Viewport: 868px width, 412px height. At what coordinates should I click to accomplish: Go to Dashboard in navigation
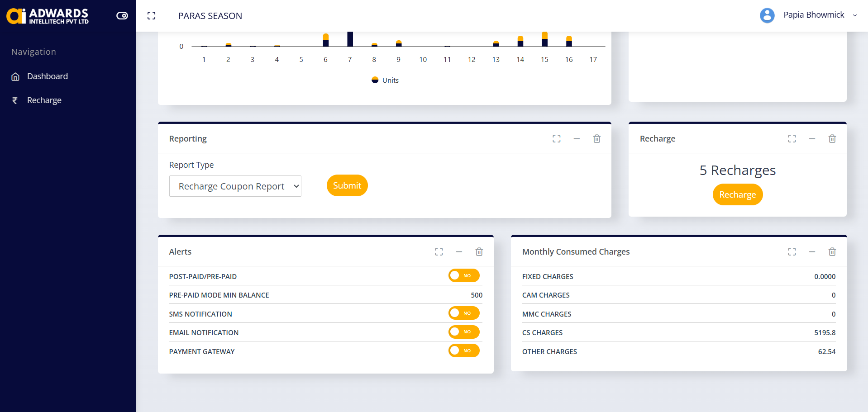[47, 76]
